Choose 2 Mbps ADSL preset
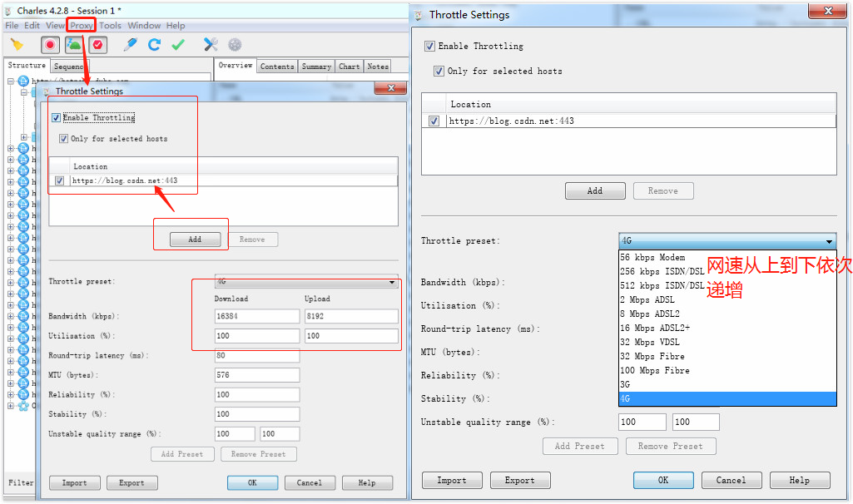Screen dimensions: 853x504 (x=727, y=299)
